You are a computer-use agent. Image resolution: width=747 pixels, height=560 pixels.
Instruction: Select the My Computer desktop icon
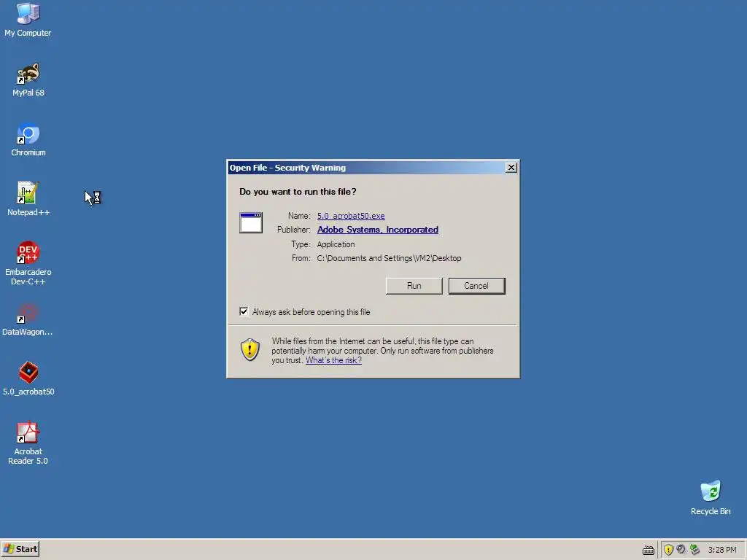click(x=28, y=20)
